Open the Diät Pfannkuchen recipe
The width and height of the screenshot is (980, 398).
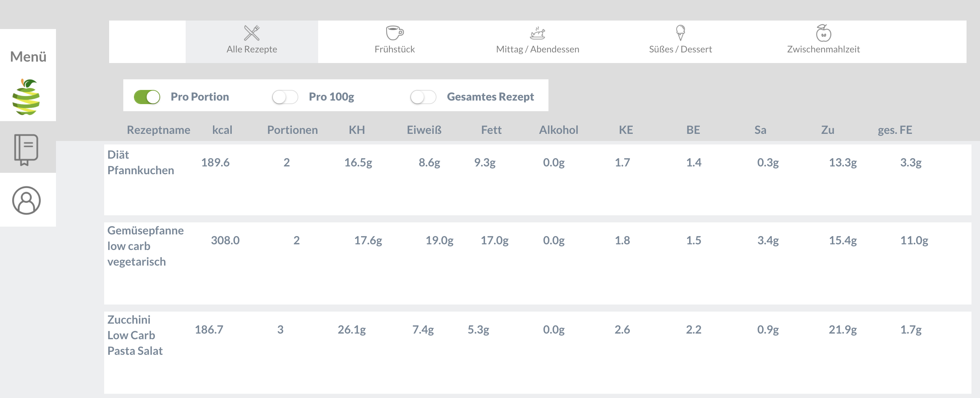click(140, 163)
